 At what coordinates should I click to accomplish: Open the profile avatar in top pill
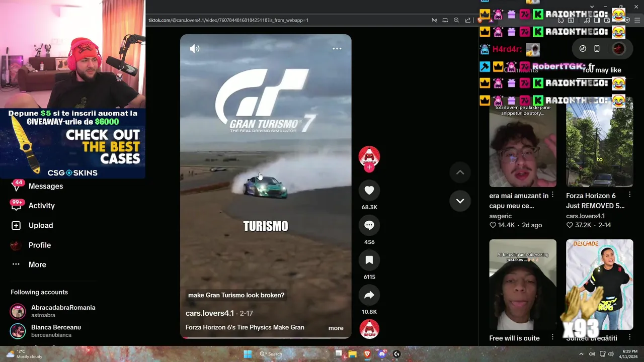click(619, 49)
